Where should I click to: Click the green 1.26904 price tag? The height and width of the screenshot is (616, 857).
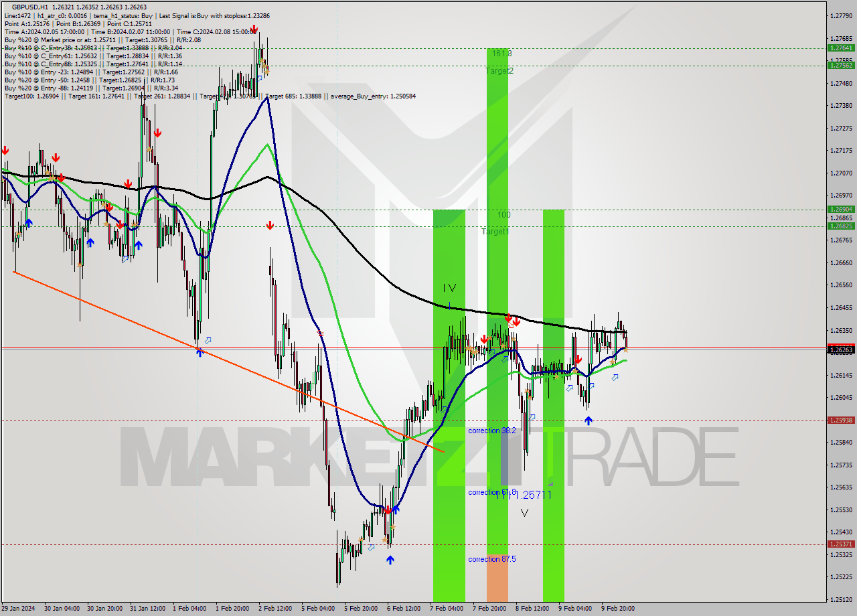[x=841, y=209]
